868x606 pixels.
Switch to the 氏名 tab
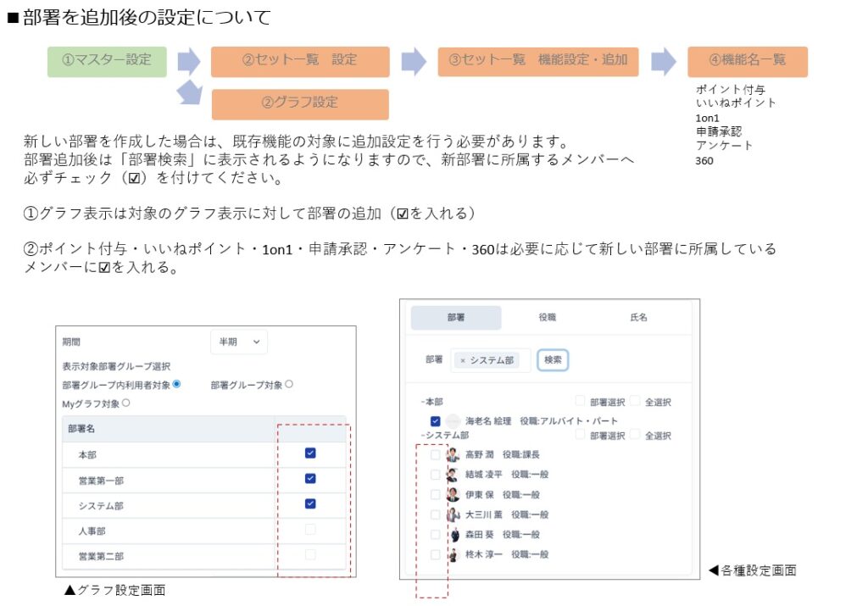pyautogui.click(x=637, y=318)
